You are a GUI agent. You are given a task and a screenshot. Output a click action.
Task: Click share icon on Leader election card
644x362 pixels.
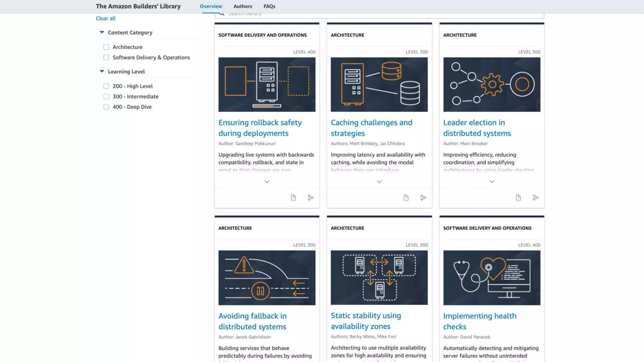coord(535,198)
